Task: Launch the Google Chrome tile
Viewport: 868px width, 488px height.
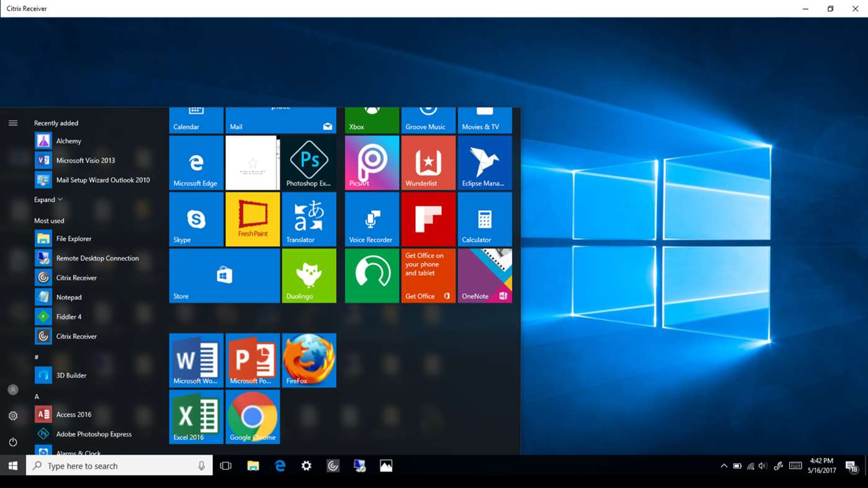Action: pyautogui.click(x=252, y=416)
